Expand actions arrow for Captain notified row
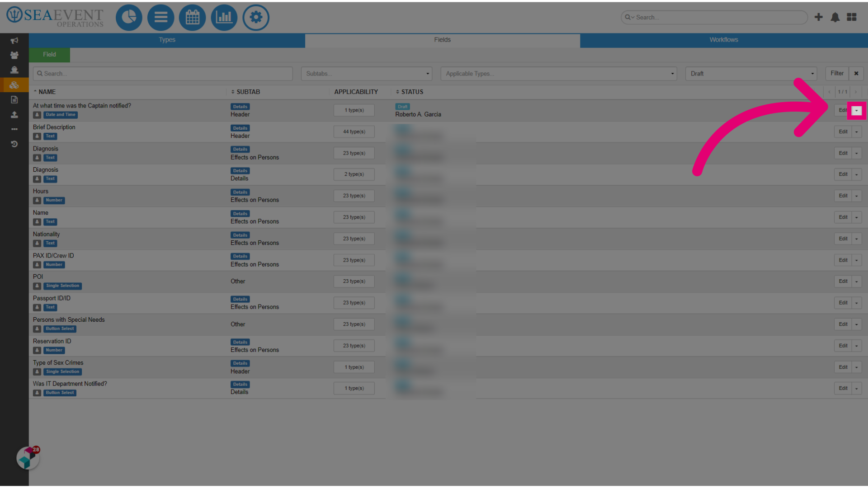 (x=857, y=111)
